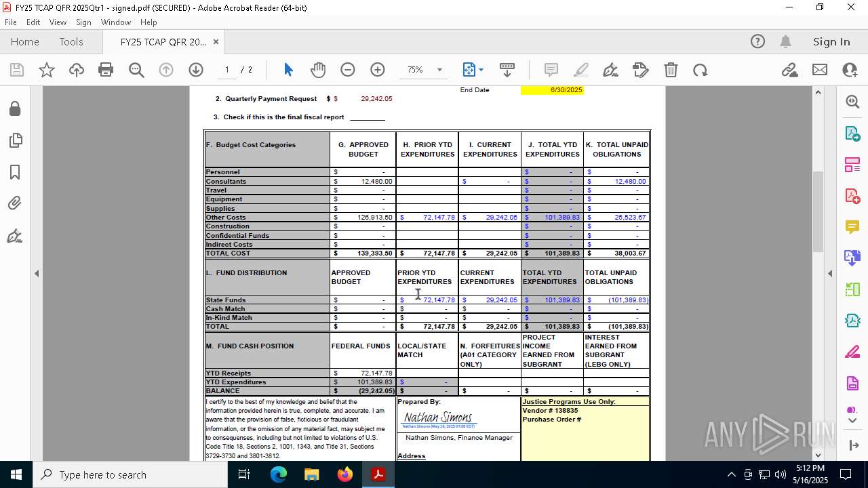
Task: Click the Sign In button
Action: coord(831,41)
